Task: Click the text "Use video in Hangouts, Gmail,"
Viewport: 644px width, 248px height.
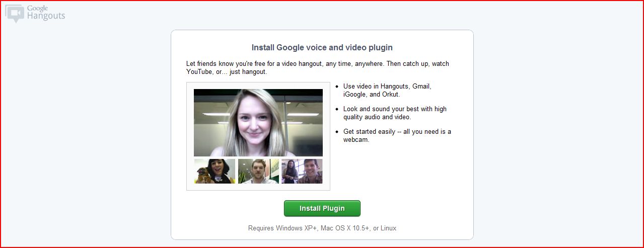Action: point(387,87)
